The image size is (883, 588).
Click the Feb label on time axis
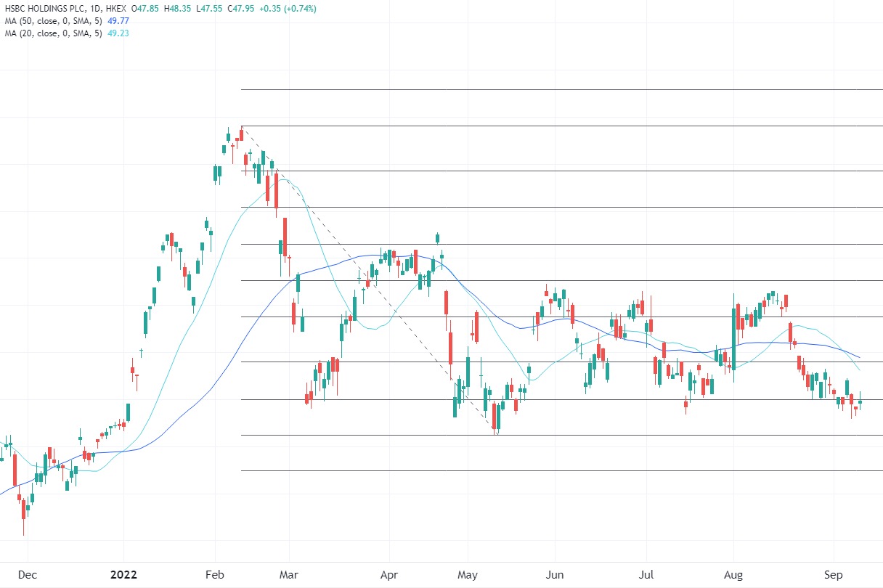(x=215, y=574)
